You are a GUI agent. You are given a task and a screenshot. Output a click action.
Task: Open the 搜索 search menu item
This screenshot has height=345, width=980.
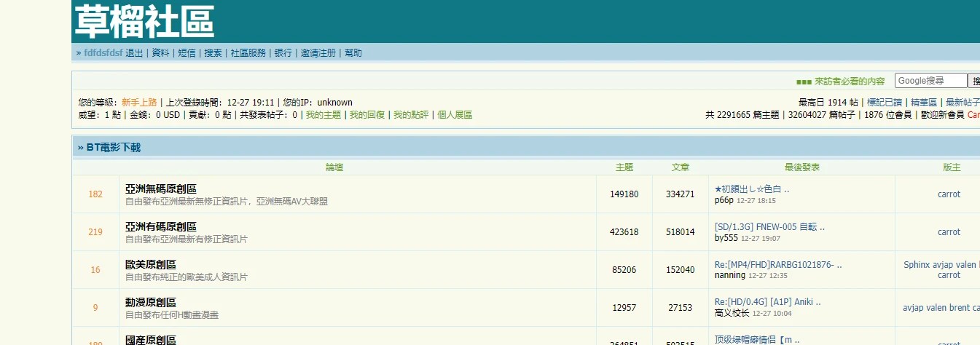point(213,53)
